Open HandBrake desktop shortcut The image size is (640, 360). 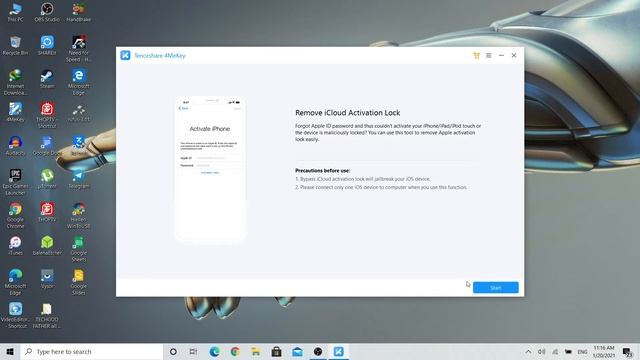coord(78,12)
